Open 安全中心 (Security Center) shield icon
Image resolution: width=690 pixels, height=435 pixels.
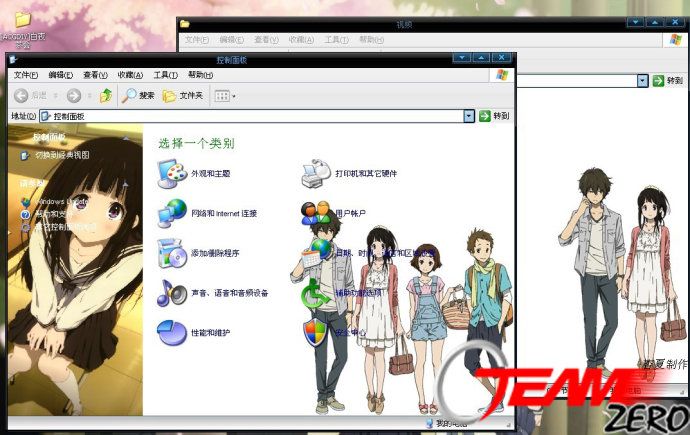pyautogui.click(x=316, y=331)
